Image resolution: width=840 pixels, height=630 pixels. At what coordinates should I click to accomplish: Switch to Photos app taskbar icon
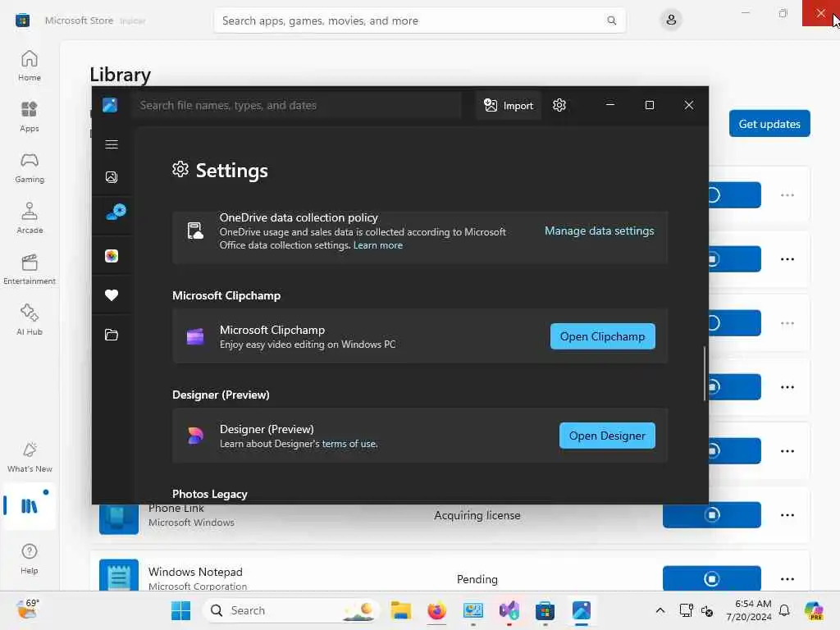point(582,610)
